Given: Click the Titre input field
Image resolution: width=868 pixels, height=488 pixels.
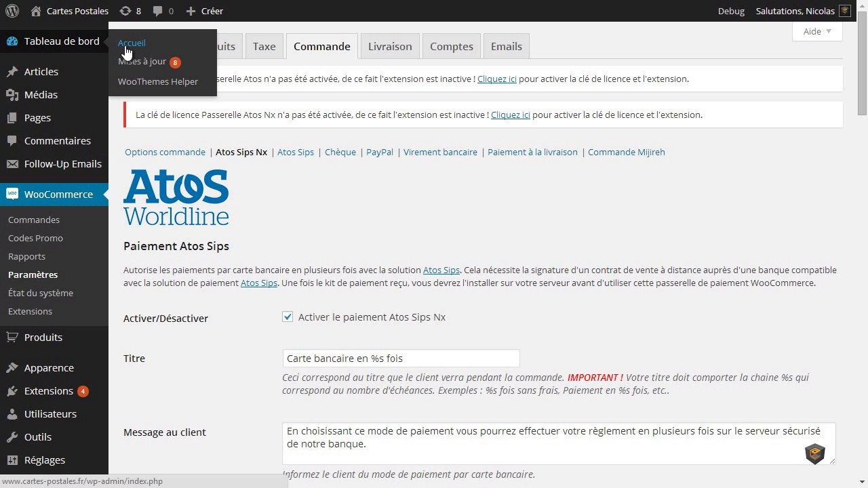Looking at the screenshot, I should pos(401,358).
